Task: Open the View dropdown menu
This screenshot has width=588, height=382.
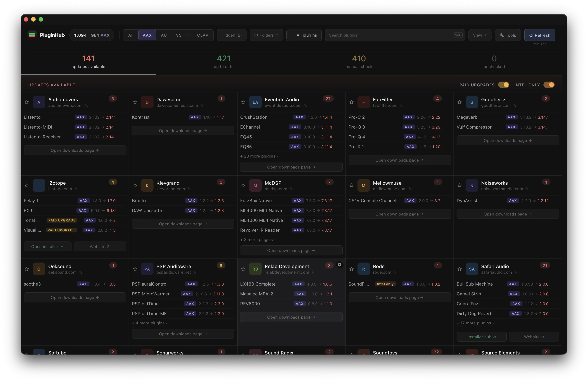Action: (480, 35)
